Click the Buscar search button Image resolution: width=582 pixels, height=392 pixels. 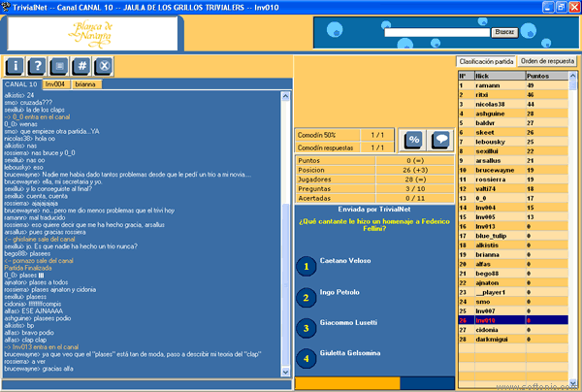tap(504, 32)
